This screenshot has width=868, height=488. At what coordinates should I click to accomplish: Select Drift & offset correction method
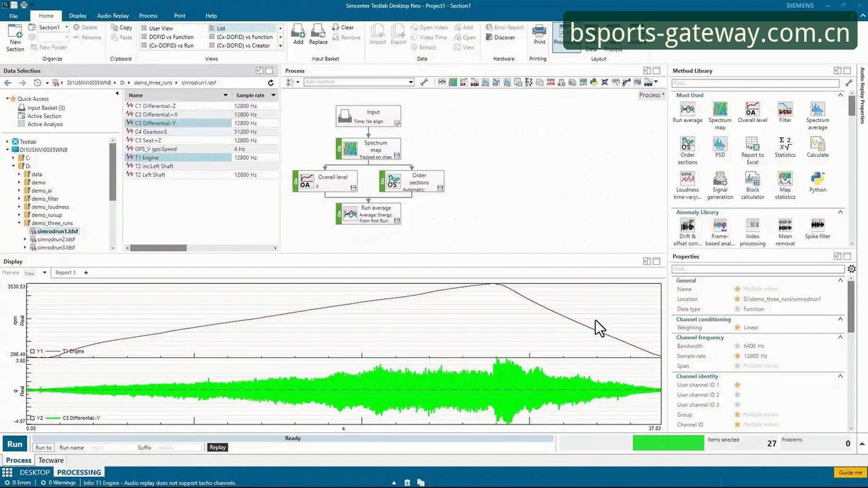687,225
